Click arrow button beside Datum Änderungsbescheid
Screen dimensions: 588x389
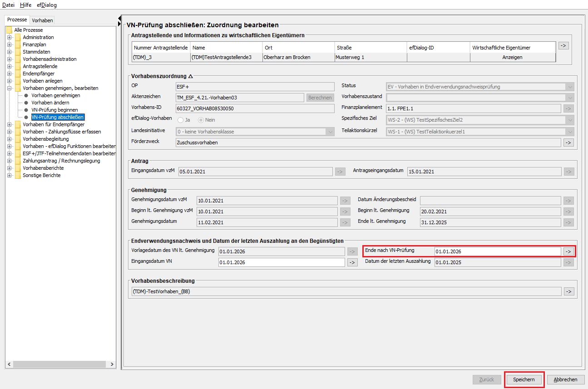[x=568, y=201]
